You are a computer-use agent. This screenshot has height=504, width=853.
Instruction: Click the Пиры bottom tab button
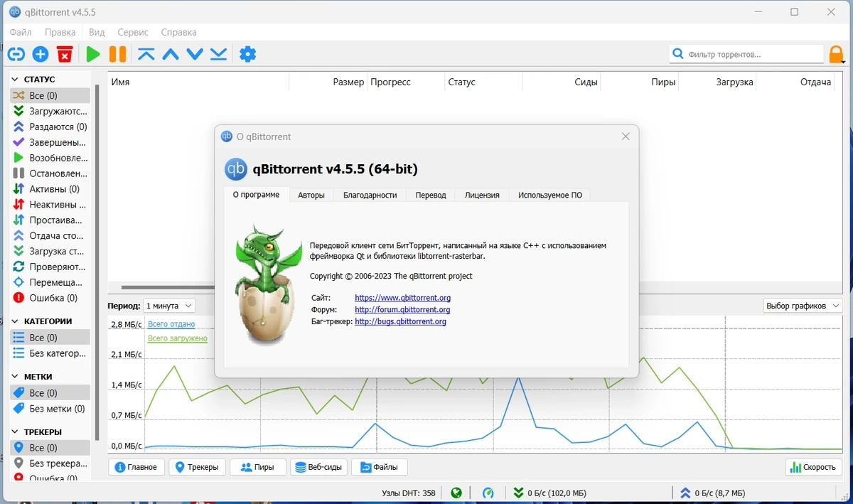(x=258, y=467)
